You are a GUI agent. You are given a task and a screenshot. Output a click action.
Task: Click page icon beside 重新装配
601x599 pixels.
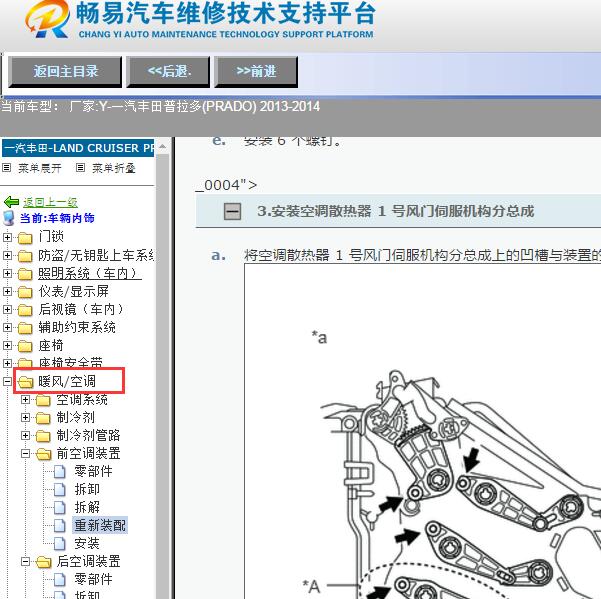click(59, 525)
